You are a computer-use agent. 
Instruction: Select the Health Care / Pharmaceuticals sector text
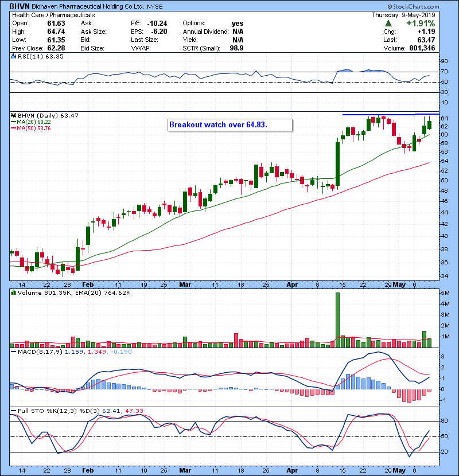pyautogui.click(x=53, y=15)
